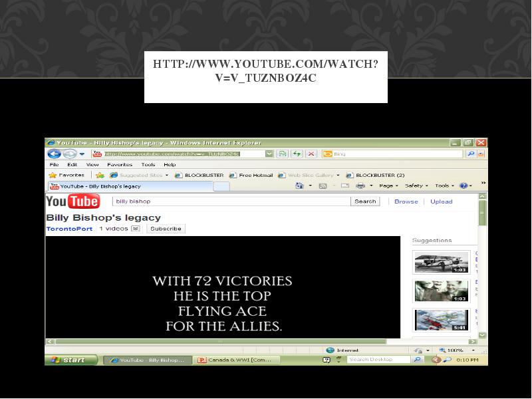The height and width of the screenshot is (399, 532).
Task: Expand the address bar history dropdown
Action: click(x=269, y=154)
